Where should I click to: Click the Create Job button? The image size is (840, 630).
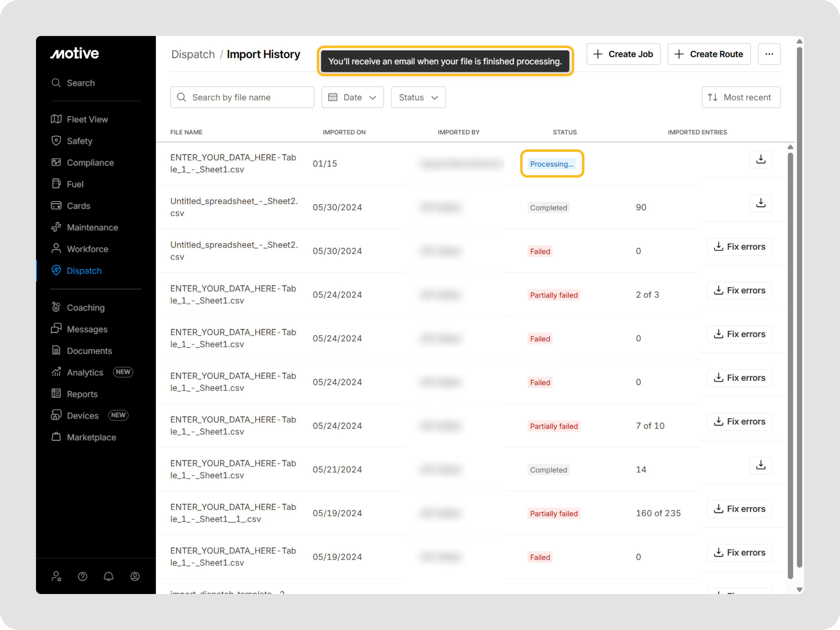click(623, 54)
